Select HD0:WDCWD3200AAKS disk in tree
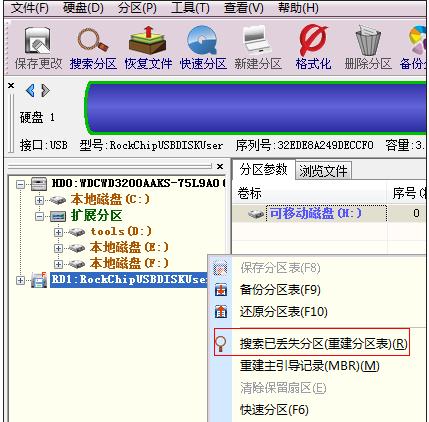429x422 pixels. pos(138,183)
